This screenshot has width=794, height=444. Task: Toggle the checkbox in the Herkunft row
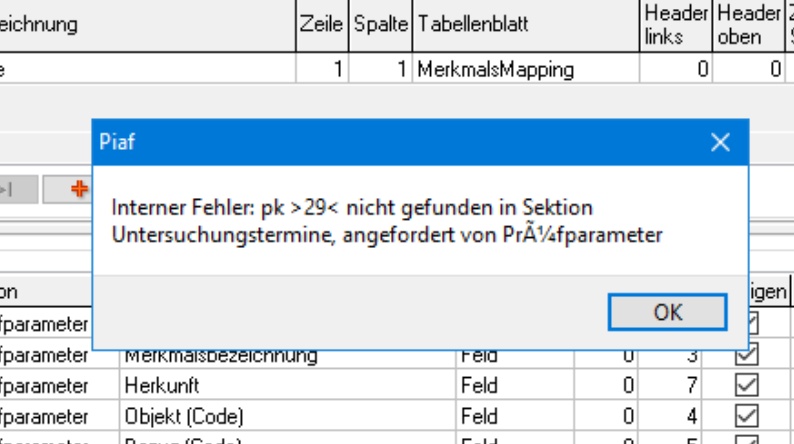[747, 386]
